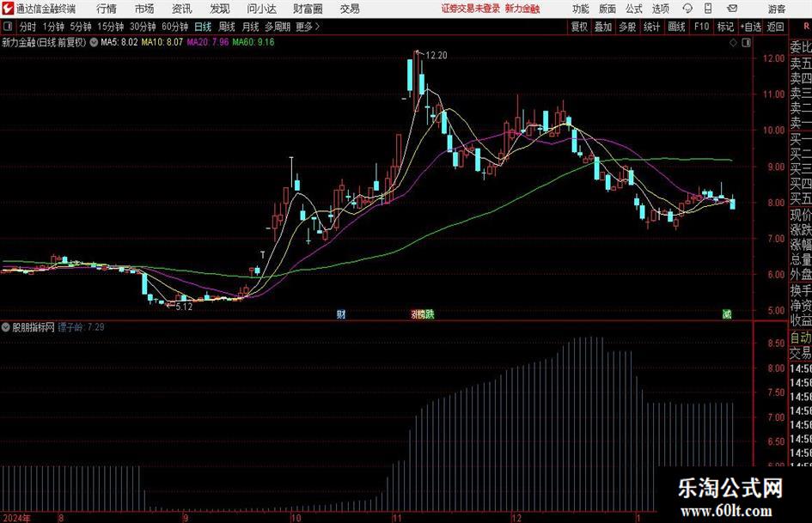Click 证券交易未登录 login link
The width and height of the screenshot is (812, 523).
tap(470, 9)
